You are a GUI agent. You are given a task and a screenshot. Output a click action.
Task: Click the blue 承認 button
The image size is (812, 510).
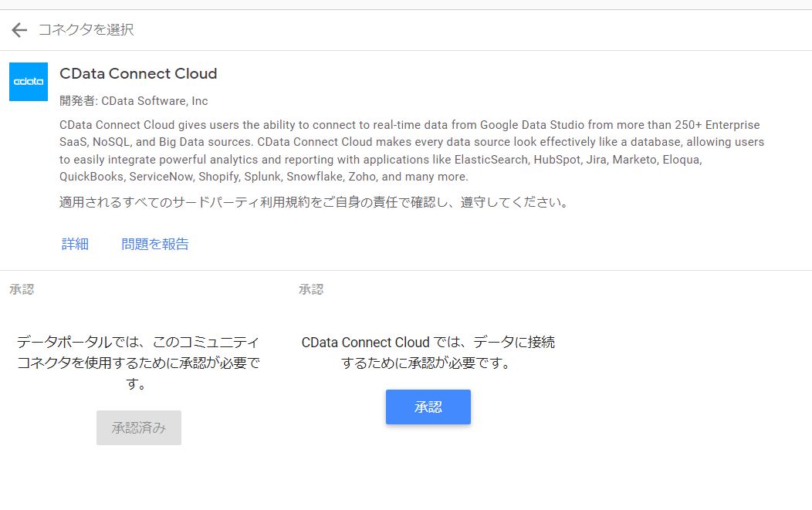click(x=428, y=407)
